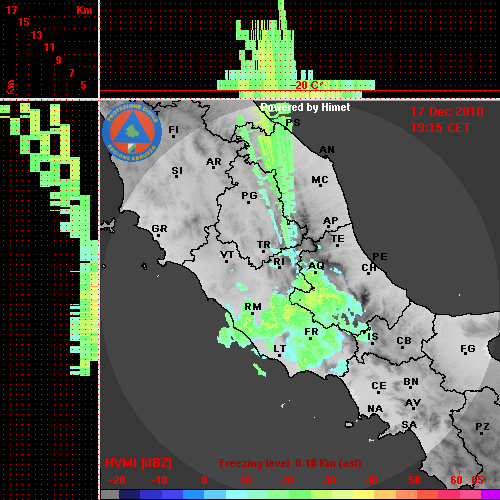
Task: Click the Protezione Civile Regione Abruzzo logo
Action: 132,132
